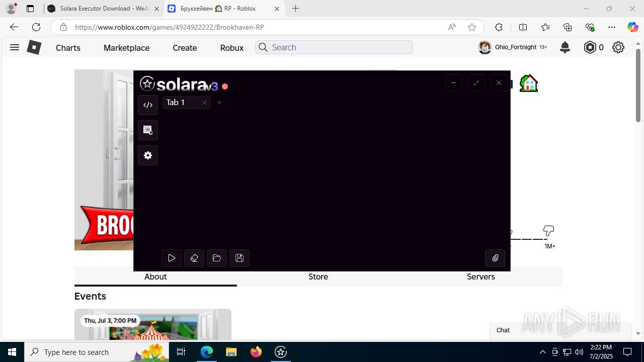Open Edge Collections icon

click(568, 27)
